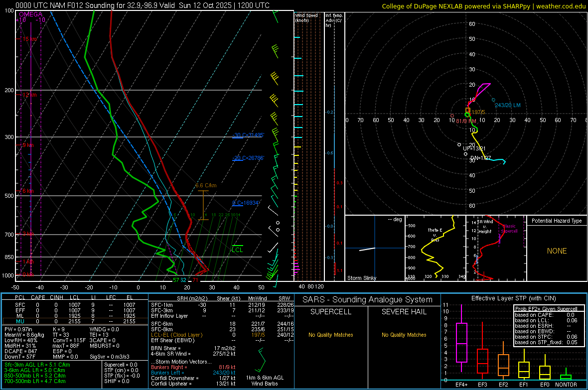Select the OMEGA label on the skew-T
588x390 pixels.
(31, 14)
